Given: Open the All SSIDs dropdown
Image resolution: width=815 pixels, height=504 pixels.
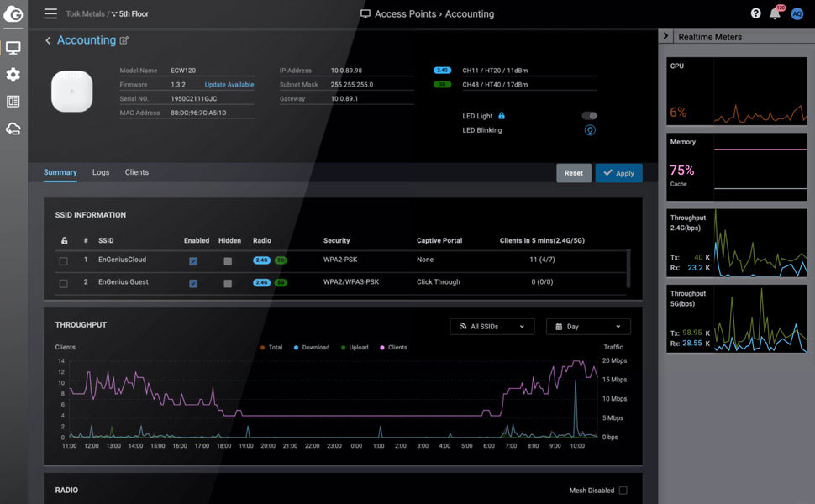Looking at the screenshot, I should [x=492, y=326].
